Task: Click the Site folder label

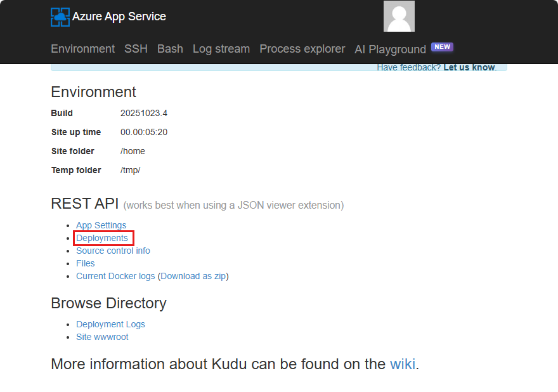Action: (x=72, y=152)
